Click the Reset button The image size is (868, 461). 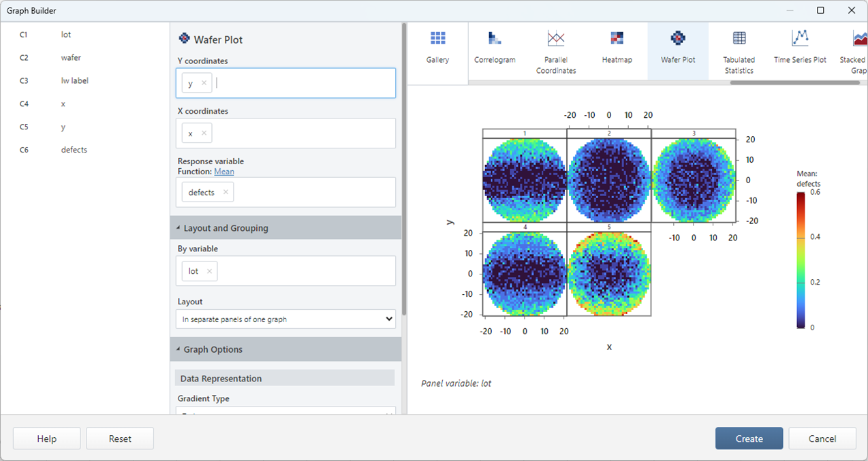click(x=120, y=439)
